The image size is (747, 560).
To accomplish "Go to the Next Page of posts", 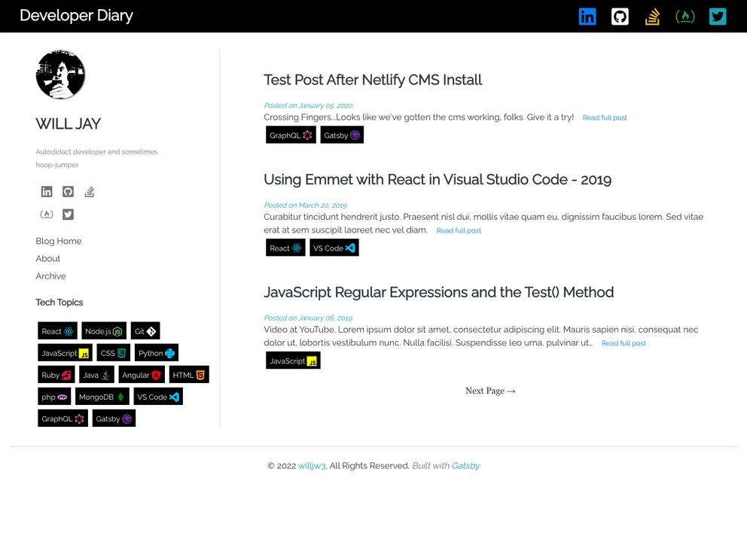I will point(490,391).
